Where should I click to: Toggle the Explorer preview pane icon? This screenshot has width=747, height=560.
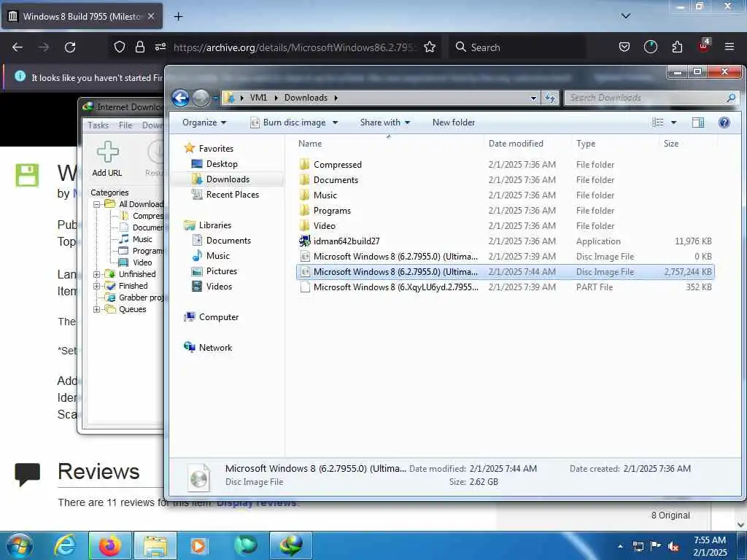(x=698, y=122)
